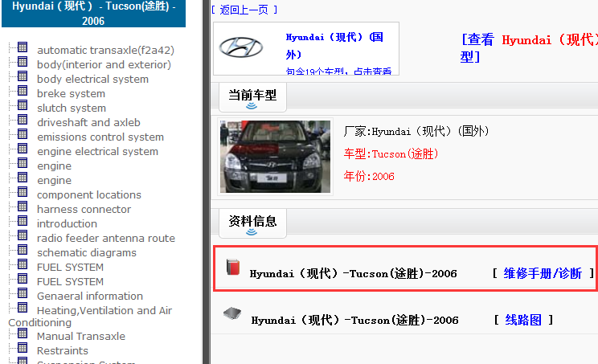
Task: Open the 维修手册/诊断 link
Action: click(543, 273)
